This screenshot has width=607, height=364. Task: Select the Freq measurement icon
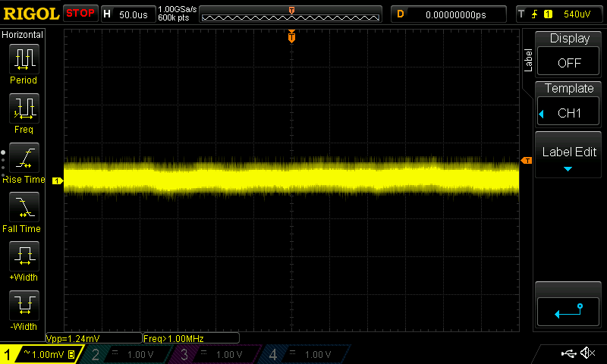point(24,108)
